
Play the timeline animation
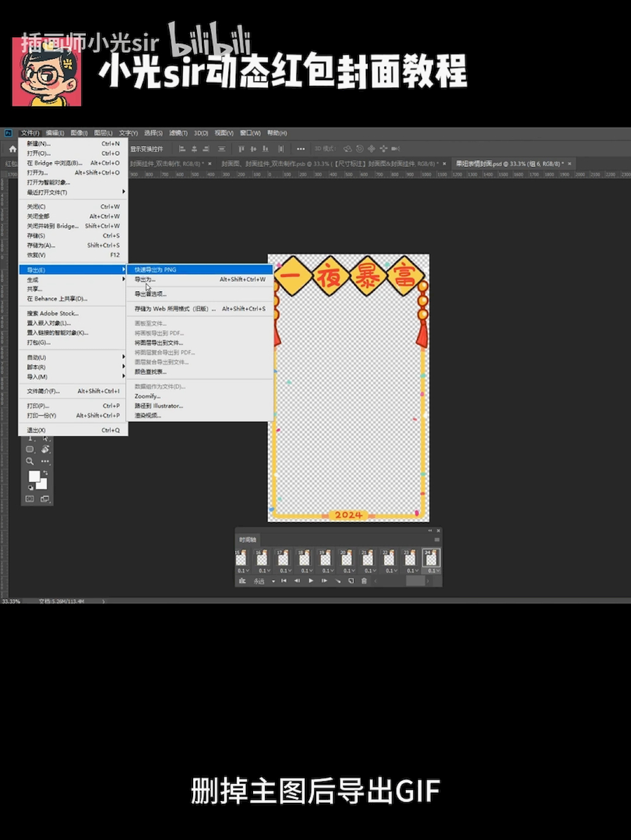(x=310, y=581)
